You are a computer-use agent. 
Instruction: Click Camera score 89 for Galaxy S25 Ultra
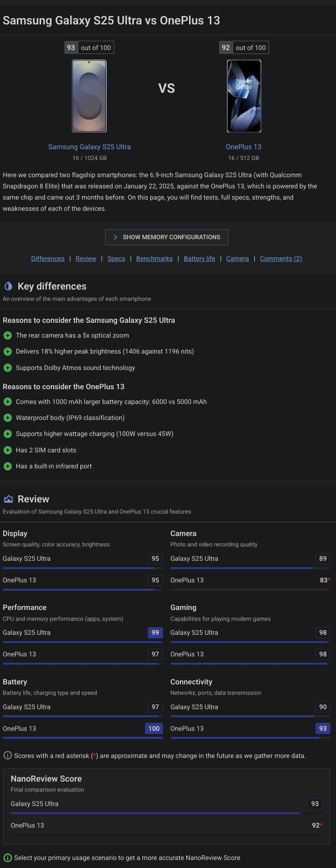coord(323,558)
